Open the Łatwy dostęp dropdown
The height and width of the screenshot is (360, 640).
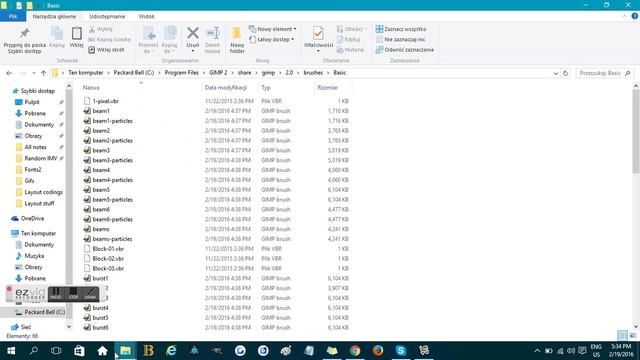(271, 40)
